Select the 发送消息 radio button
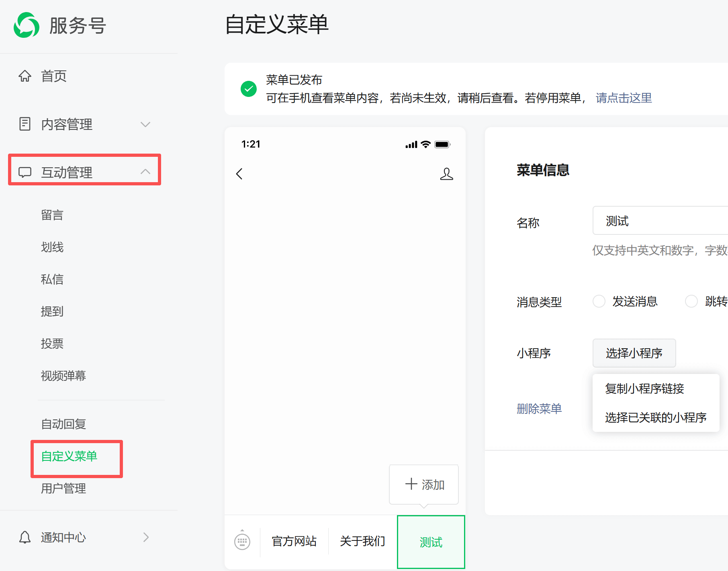Image resolution: width=728 pixels, height=571 pixels. point(599,301)
